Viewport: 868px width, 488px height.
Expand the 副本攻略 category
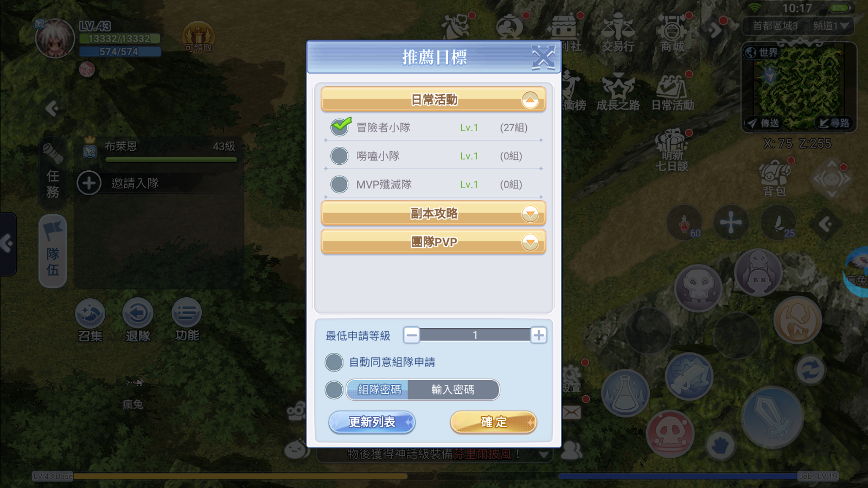(530, 214)
